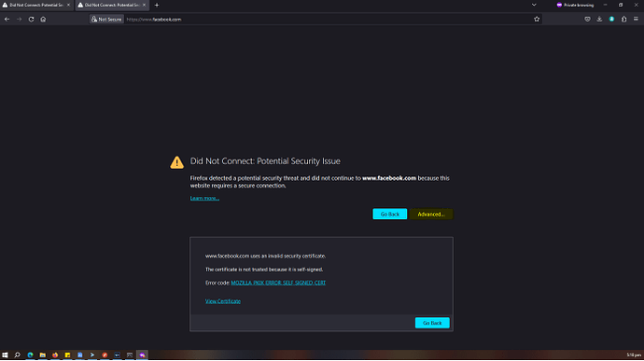Open the purple Firefox private window taskbar icon
This screenshot has width=644, height=361.
tap(142, 355)
